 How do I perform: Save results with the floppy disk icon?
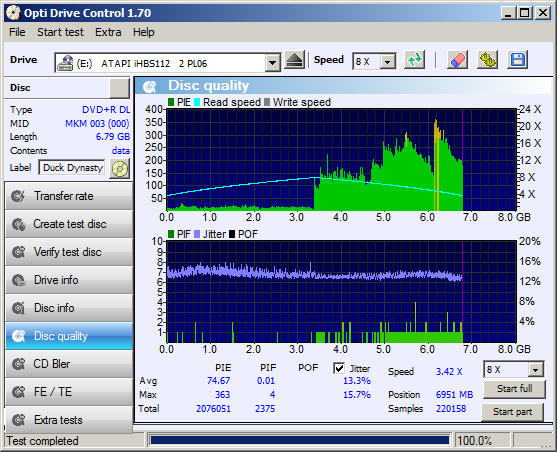518,60
